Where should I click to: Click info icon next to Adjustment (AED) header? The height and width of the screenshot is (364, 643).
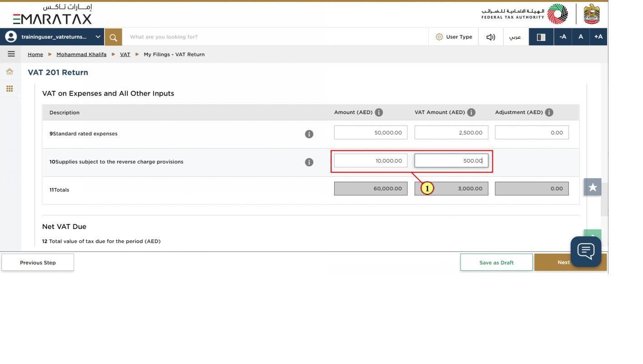549,112
